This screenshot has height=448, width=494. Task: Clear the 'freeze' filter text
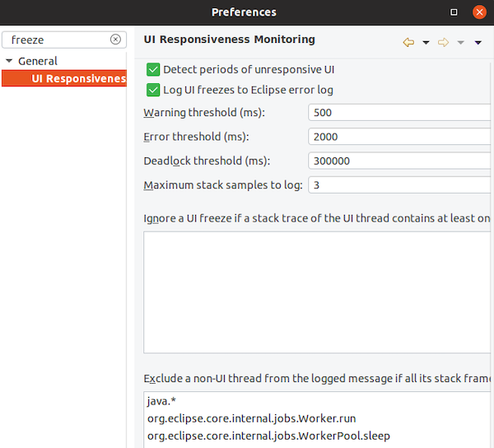115,40
